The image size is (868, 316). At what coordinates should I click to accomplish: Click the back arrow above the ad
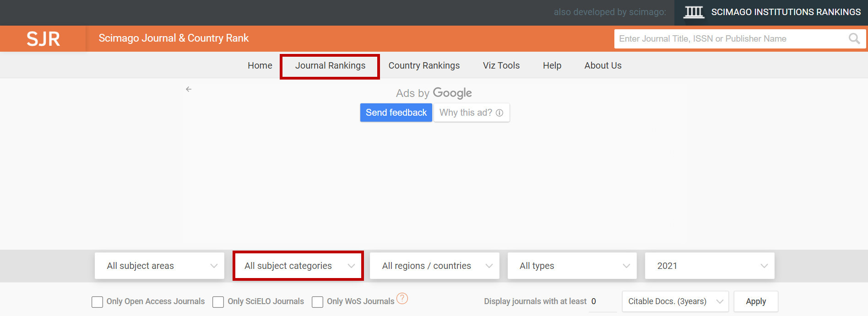click(x=189, y=89)
